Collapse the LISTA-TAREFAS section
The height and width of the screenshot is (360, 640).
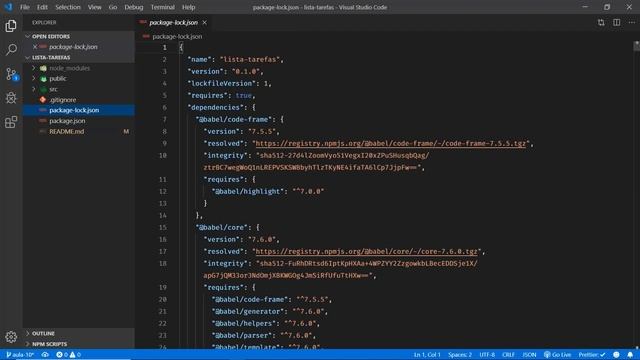pyautogui.click(x=27, y=58)
